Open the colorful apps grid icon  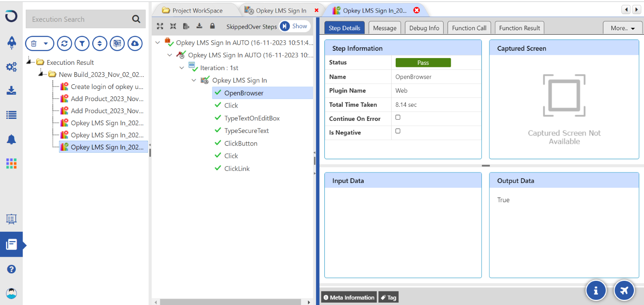tap(11, 164)
